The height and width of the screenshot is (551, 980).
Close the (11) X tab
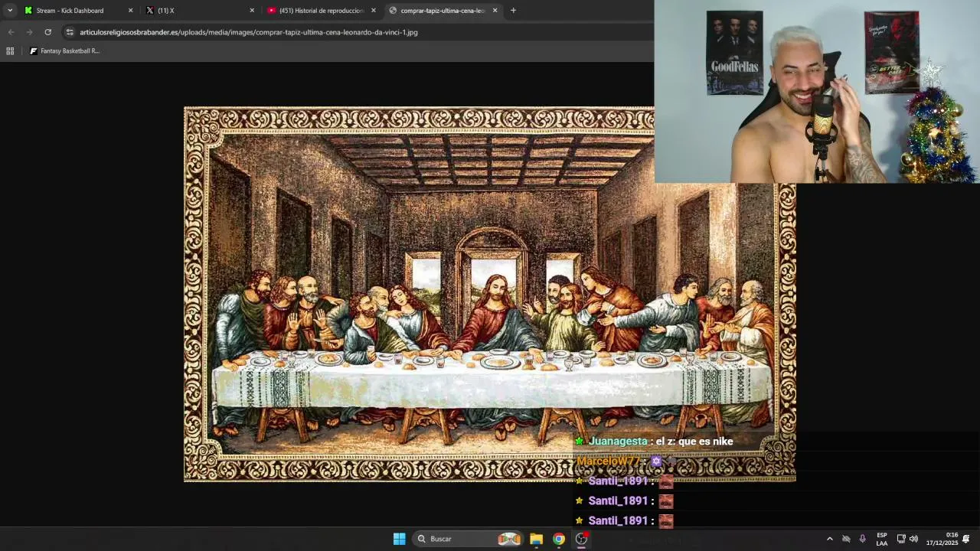point(252,11)
